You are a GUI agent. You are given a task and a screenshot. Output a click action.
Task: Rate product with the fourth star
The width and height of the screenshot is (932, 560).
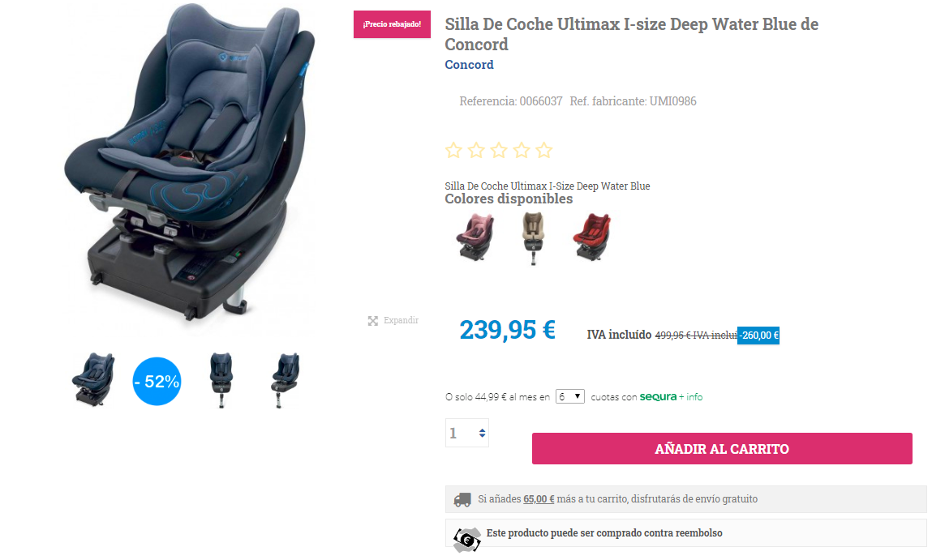522,150
